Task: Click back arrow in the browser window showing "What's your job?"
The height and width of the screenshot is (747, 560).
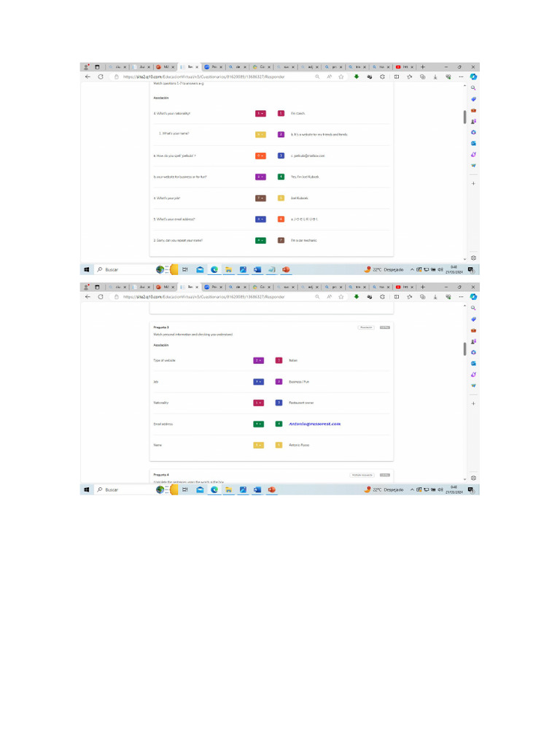Action: pyautogui.click(x=87, y=77)
